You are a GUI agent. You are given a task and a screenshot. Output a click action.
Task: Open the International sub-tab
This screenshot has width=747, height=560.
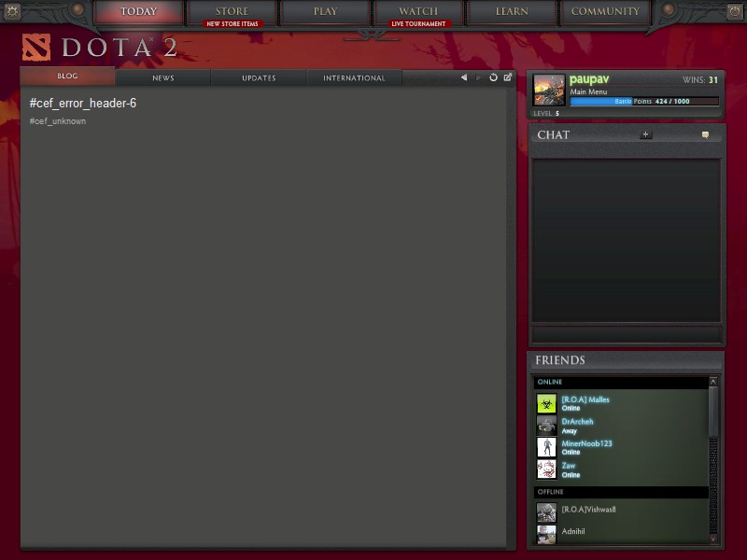pos(354,77)
